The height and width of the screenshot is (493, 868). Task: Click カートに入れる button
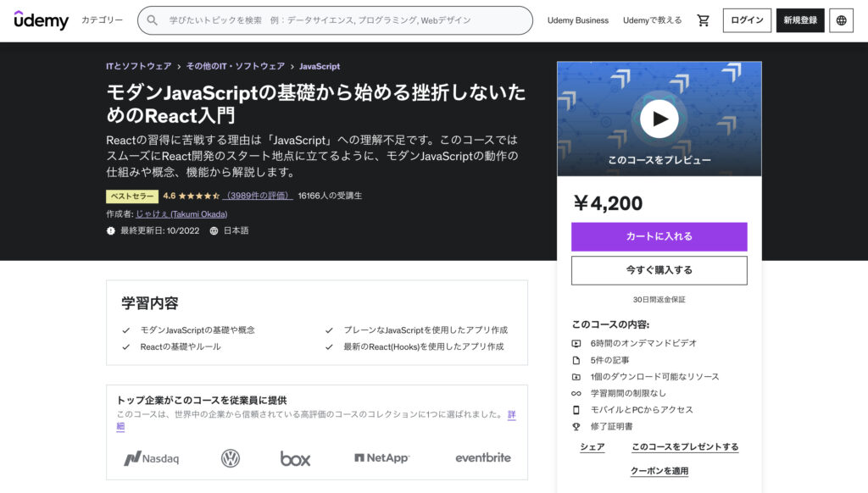point(659,236)
